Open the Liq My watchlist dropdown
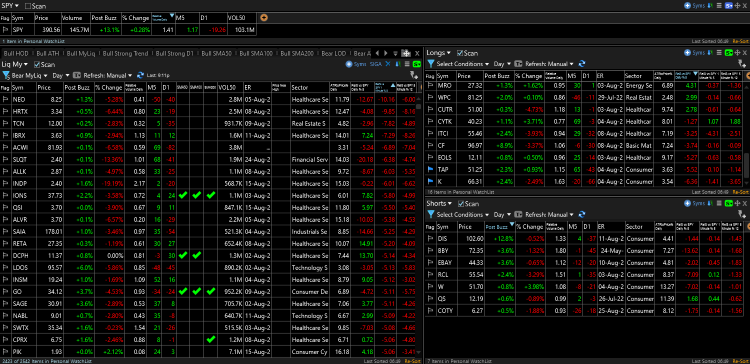Screen dimensions: 750x364 coord(15,64)
